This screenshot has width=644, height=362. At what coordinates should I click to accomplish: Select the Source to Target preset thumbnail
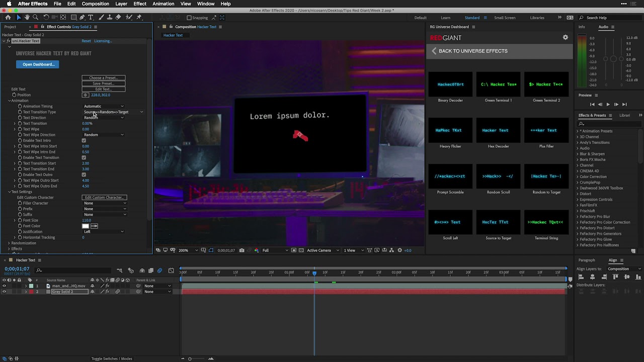coord(498,222)
